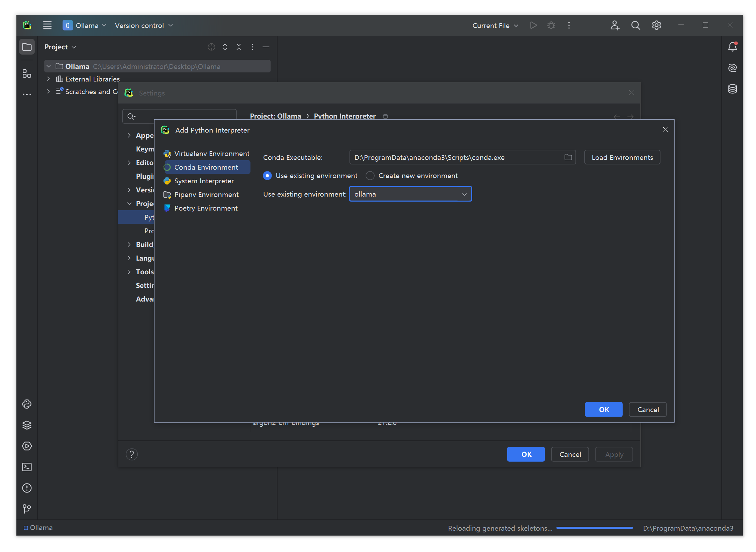
Task: Click the browse folder icon for Conda Executable
Action: tap(568, 157)
